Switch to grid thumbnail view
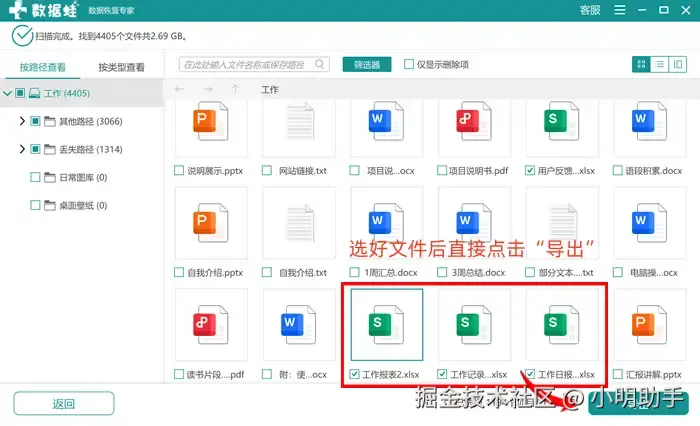Viewport: 700px width, 426px height. [x=641, y=64]
